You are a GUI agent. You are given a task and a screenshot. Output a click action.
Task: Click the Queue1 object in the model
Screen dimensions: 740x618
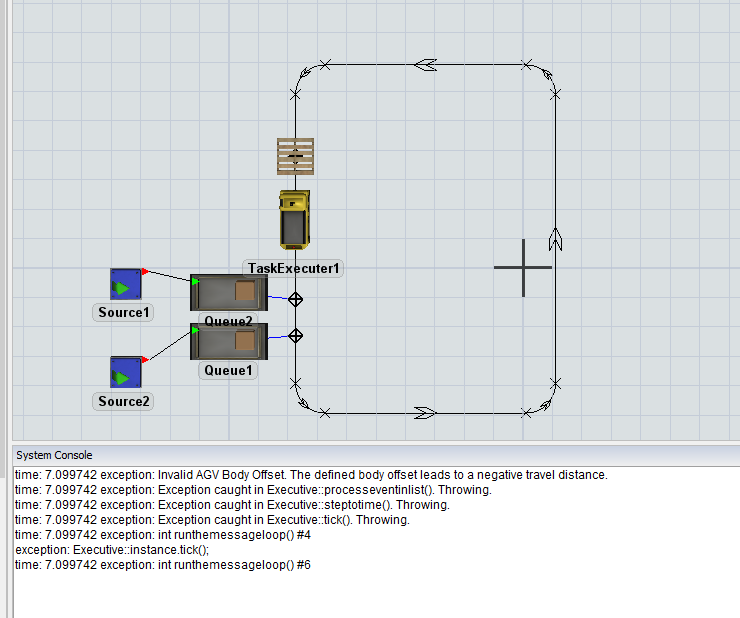click(229, 341)
